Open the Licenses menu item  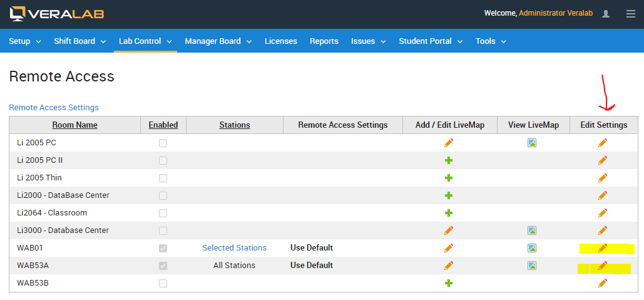(x=281, y=41)
